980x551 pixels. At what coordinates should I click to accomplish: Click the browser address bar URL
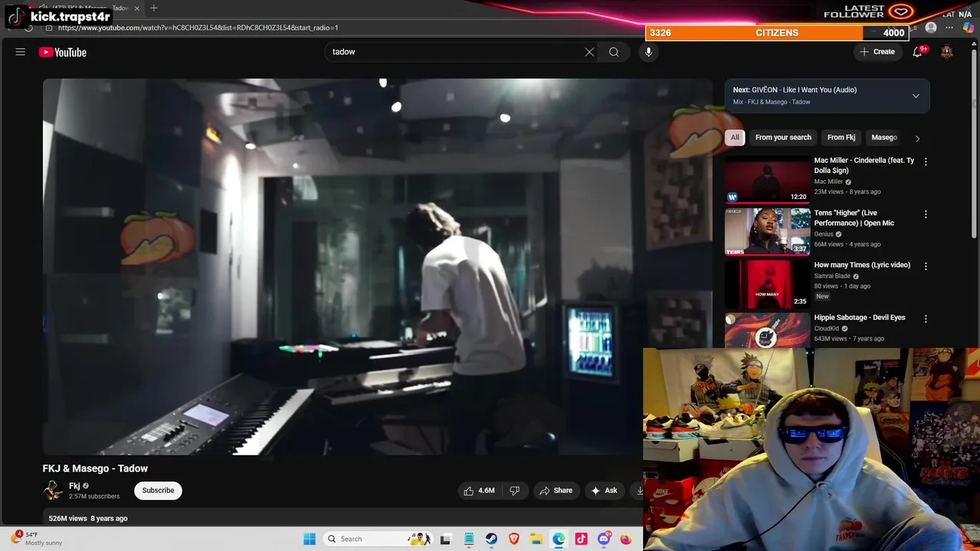[198, 28]
